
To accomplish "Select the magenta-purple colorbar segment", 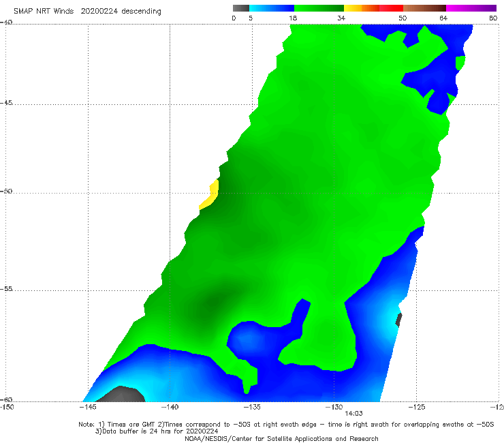I will pos(471,8).
